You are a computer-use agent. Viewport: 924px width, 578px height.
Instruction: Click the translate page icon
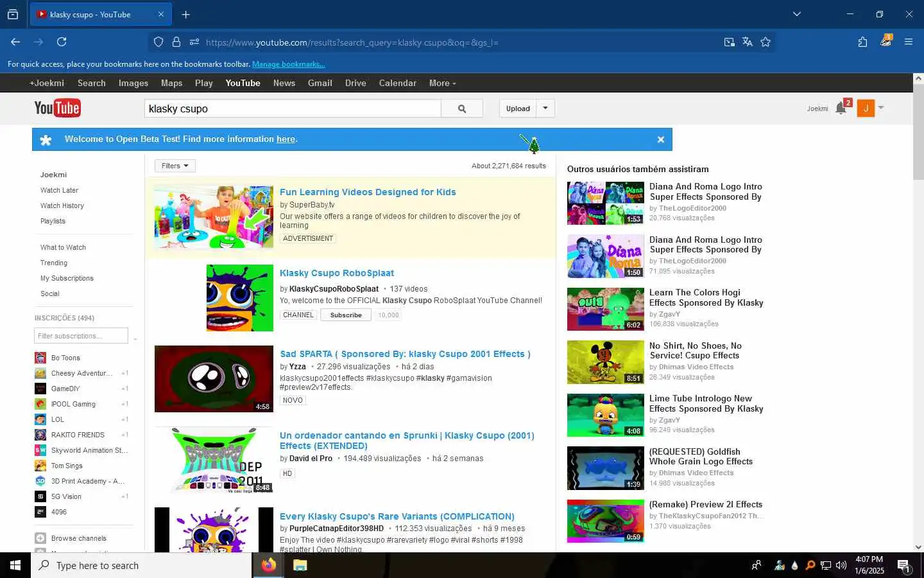748,42
